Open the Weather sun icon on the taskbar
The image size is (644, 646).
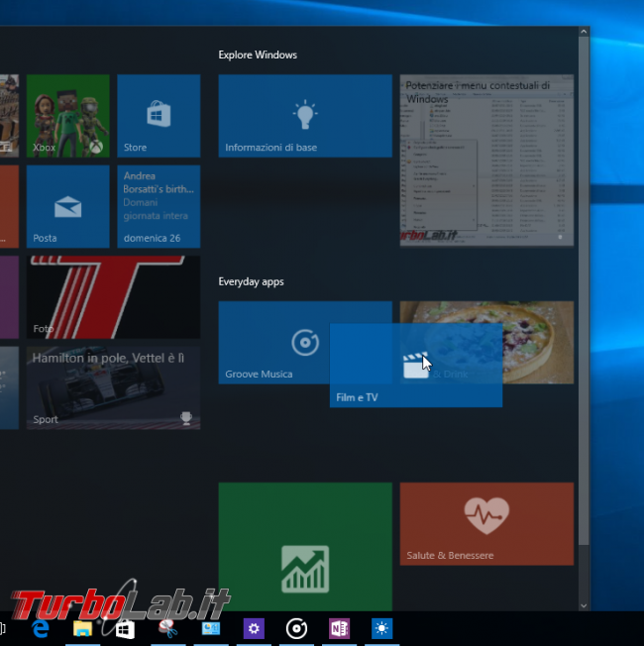[x=382, y=629]
